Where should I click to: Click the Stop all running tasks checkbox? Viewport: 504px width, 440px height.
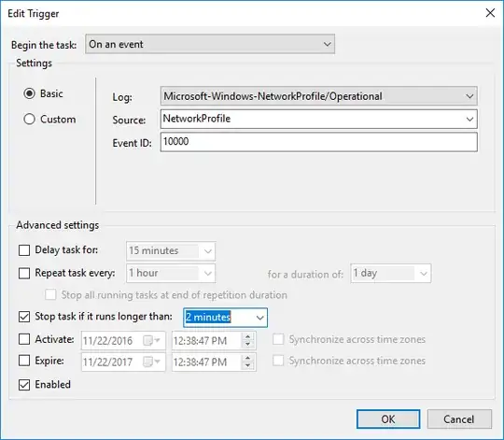pos(50,294)
